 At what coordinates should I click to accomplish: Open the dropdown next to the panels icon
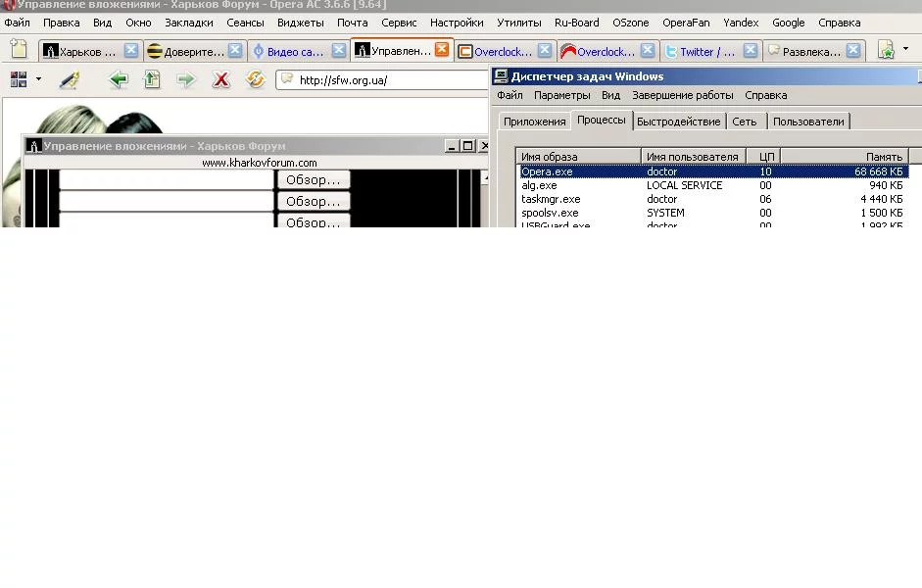pos(38,76)
